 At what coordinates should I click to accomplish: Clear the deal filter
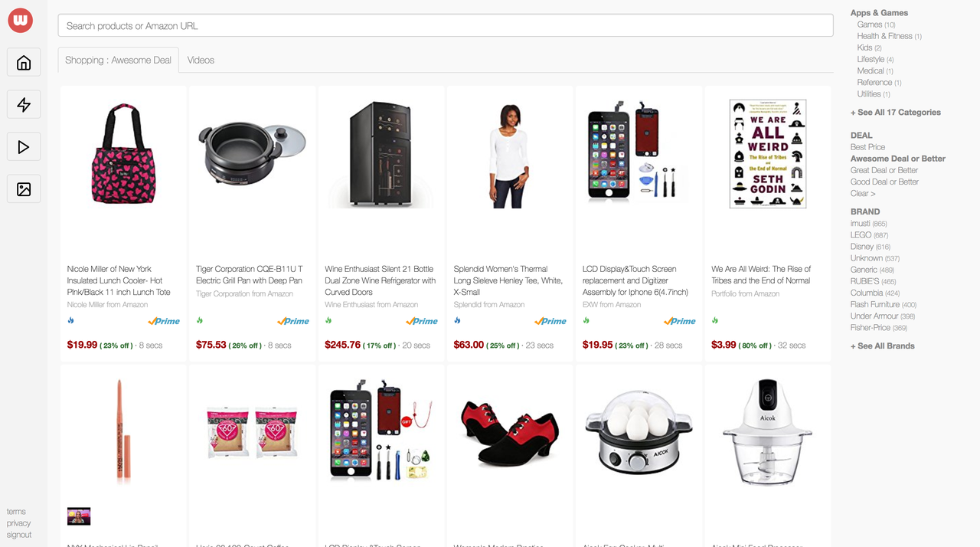(863, 193)
